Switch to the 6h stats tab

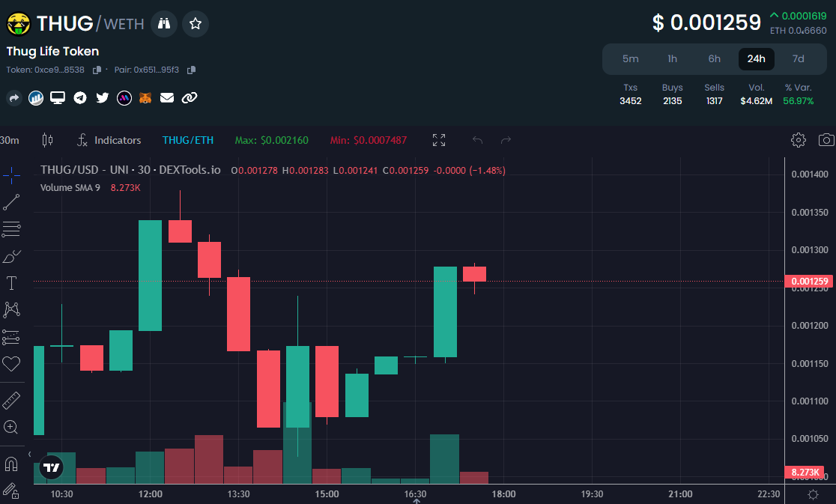click(x=715, y=59)
